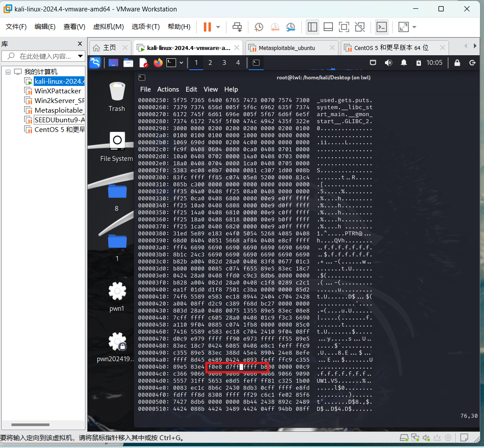Show next tabs with right arrow
This screenshot has width=484, height=448.
click(475, 46)
